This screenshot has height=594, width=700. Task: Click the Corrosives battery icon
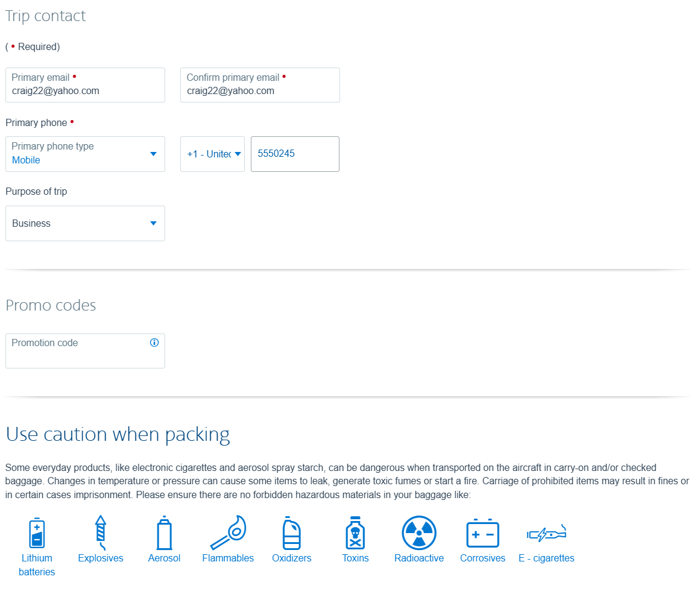tap(483, 533)
